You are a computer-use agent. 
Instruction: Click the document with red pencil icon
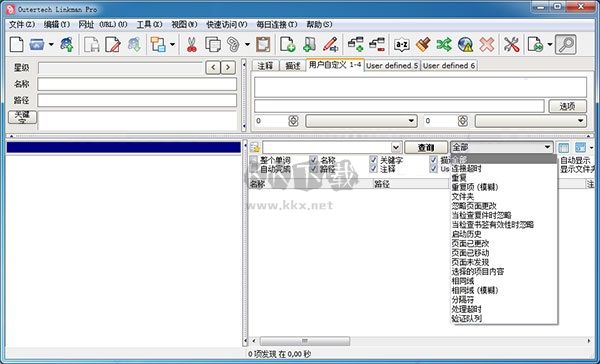[113, 44]
